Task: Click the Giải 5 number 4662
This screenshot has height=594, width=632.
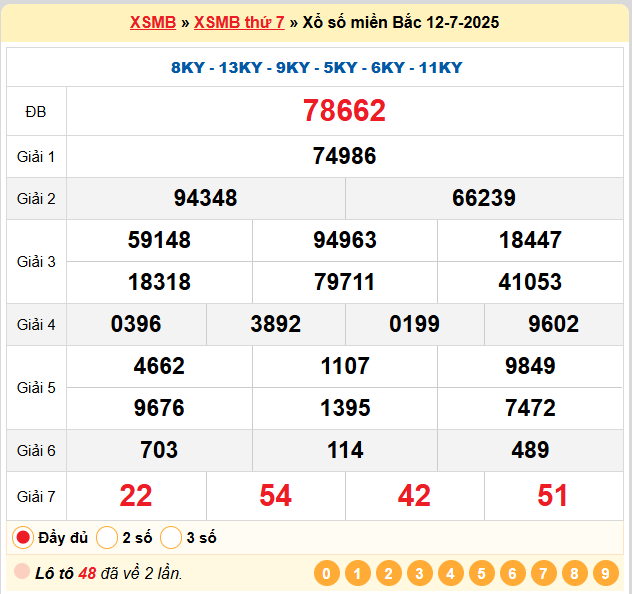Action: coord(159,366)
